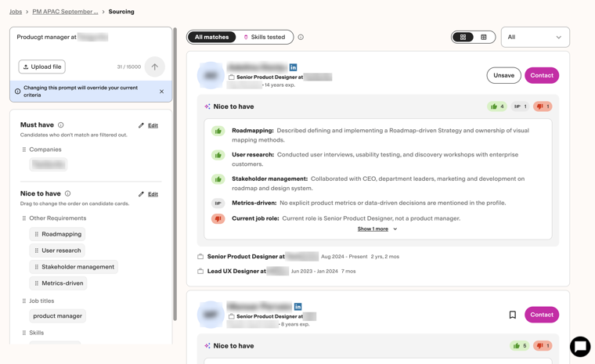Image resolution: width=595 pixels, height=364 pixels.
Task: Select the User research chip
Action: coord(57,250)
